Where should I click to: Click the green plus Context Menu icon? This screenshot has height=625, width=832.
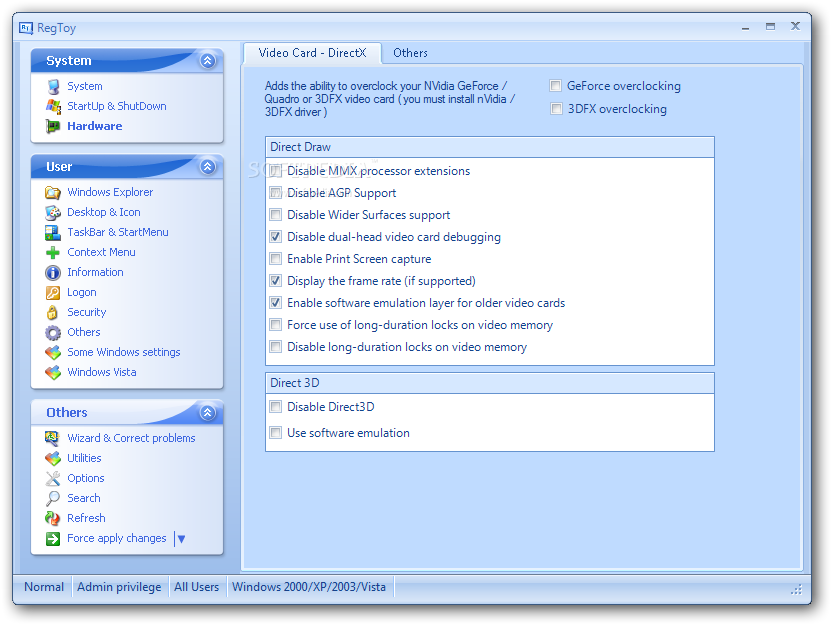pyautogui.click(x=53, y=253)
